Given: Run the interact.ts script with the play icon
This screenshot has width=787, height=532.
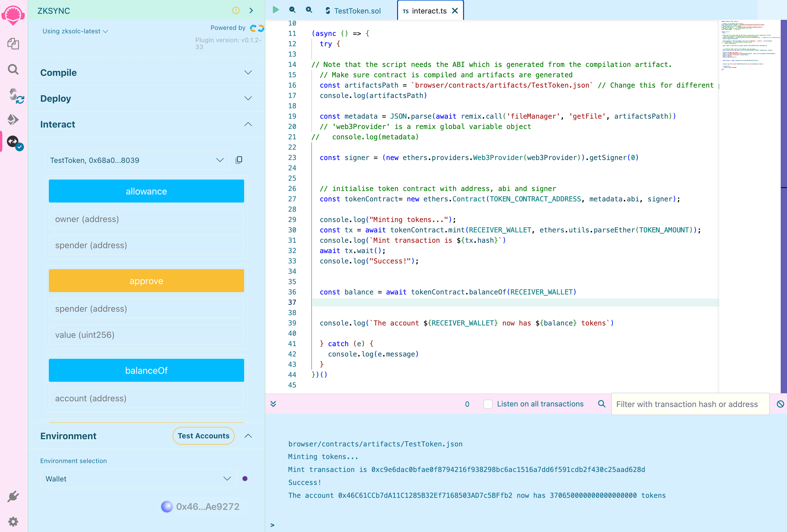Looking at the screenshot, I should (x=276, y=10).
